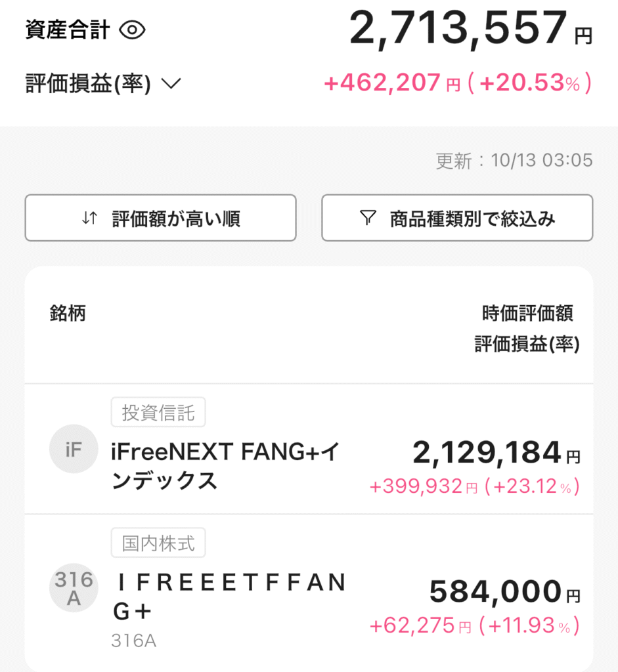The height and width of the screenshot is (672, 618).
Task: Tap the 316A stock avatar icon
Action: [74, 588]
